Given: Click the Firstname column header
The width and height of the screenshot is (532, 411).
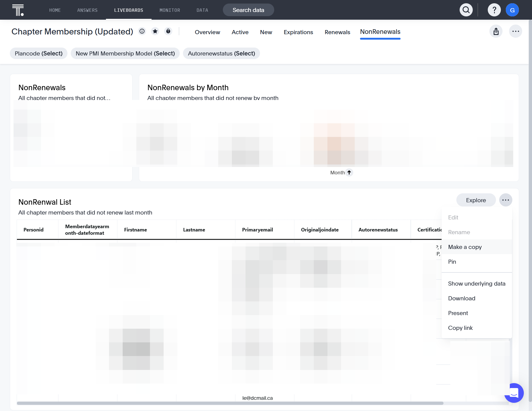Looking at the screenshot, I should coord(147,230).
